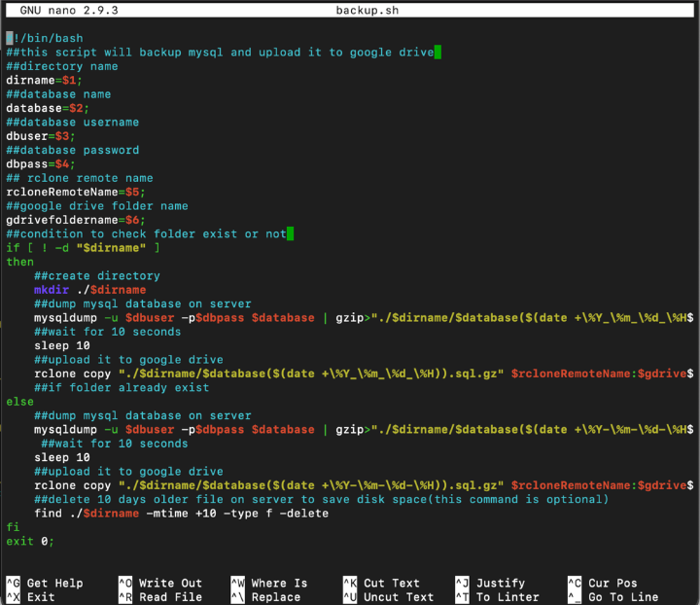Click the 'then' keyword line

pyautogui.click(x=20, y=262)
